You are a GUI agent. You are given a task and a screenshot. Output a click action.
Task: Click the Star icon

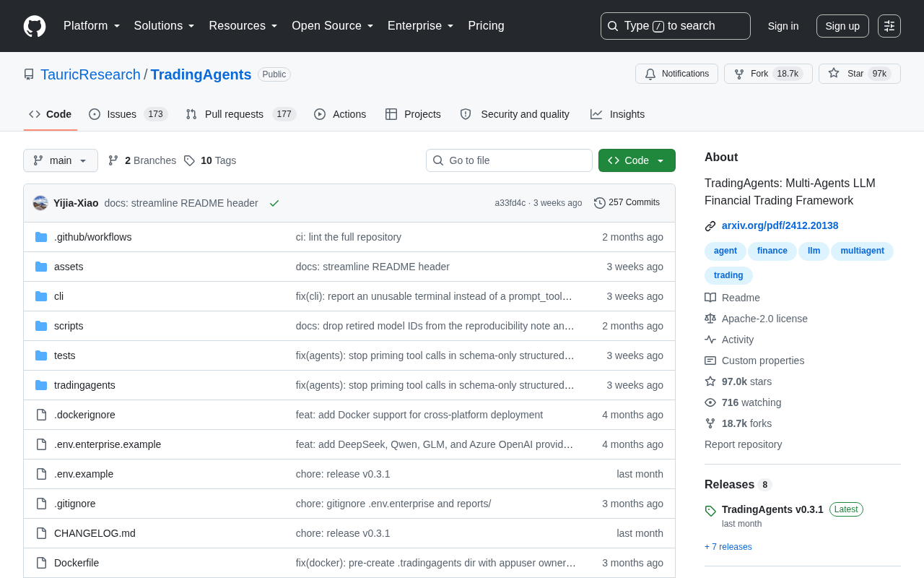pyautogui.click(x=834, y=73)
